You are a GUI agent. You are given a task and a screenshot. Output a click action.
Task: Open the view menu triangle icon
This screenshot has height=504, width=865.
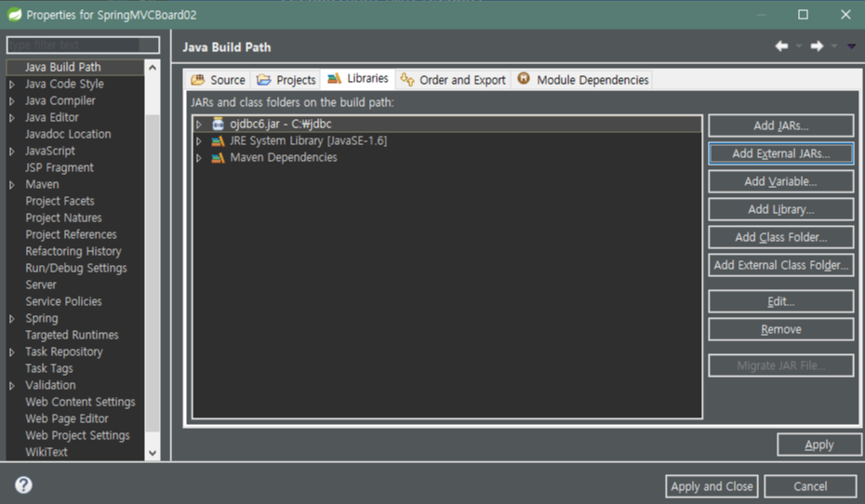[x=851, y=46]
